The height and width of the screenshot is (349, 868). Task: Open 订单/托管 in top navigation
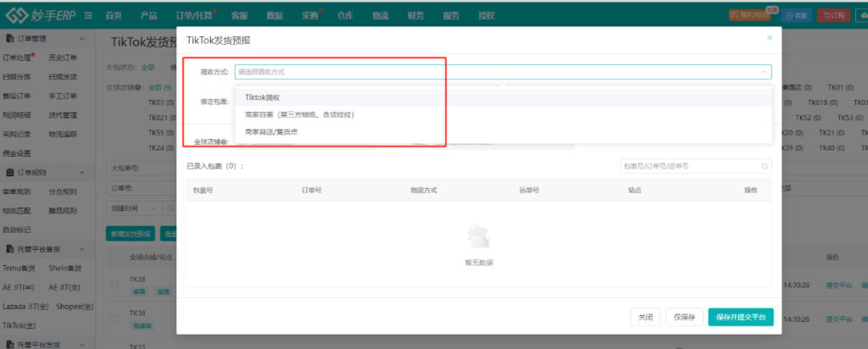point(193,15)
